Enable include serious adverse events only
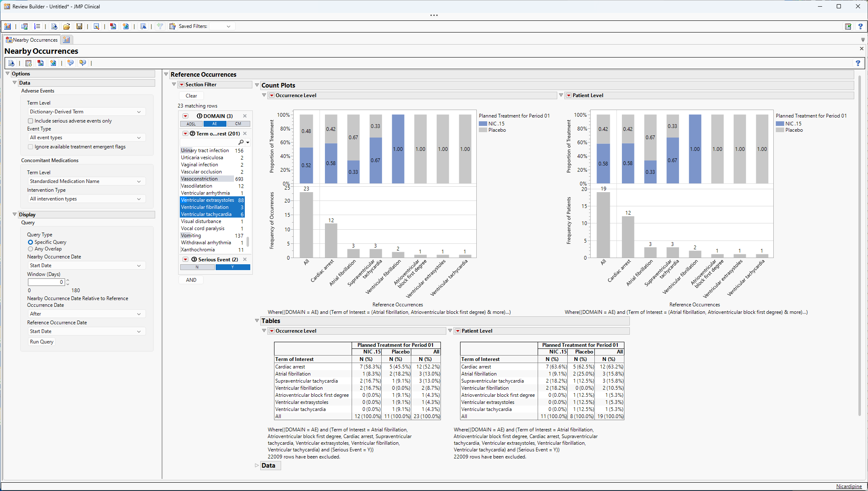Image resolution: width=868 pixels, height=491 pixels. click(x=30, y=121)
